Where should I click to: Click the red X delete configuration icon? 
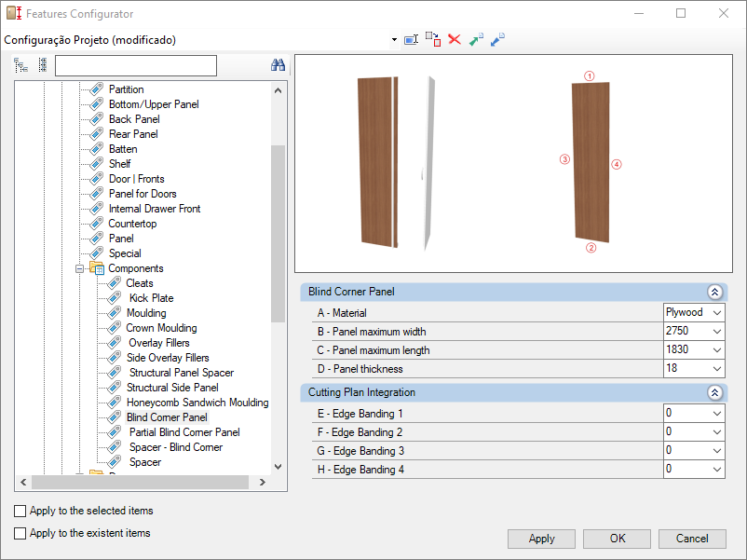click(x=455, y=39)
